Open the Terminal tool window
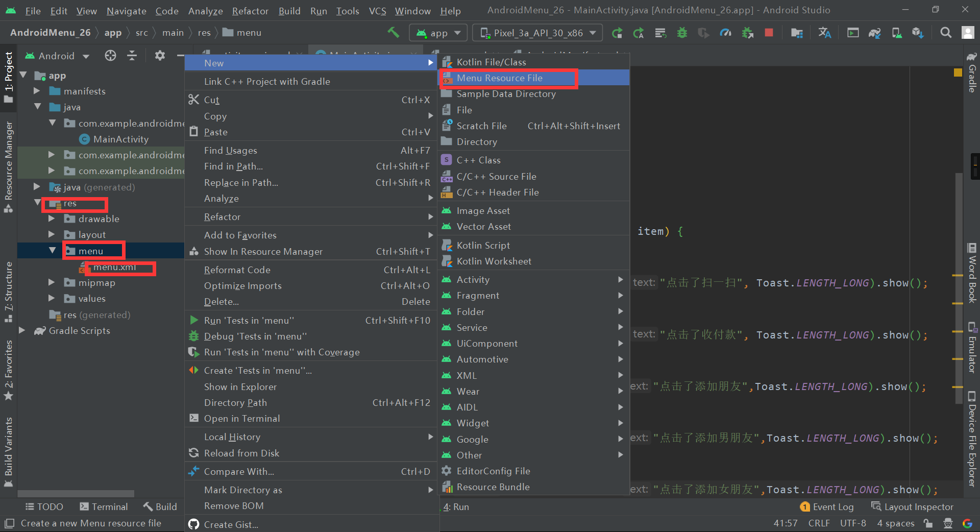 pos(104,507)
